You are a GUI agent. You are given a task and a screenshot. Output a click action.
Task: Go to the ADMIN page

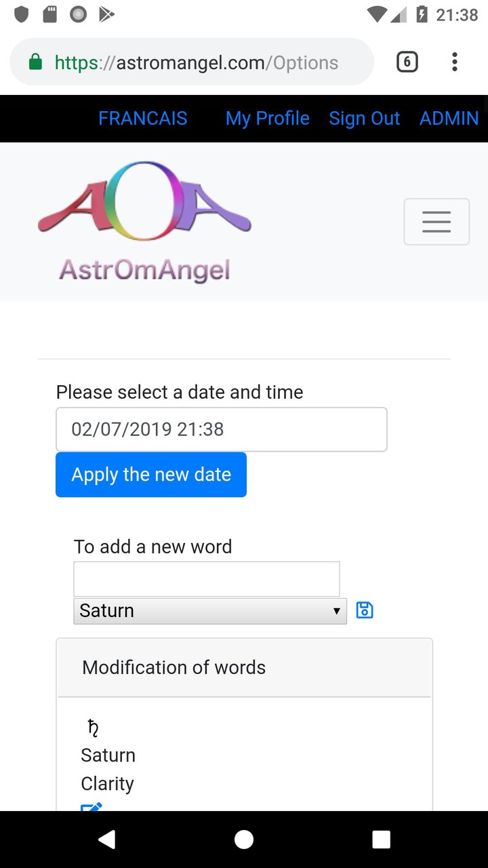pos(449,119)
